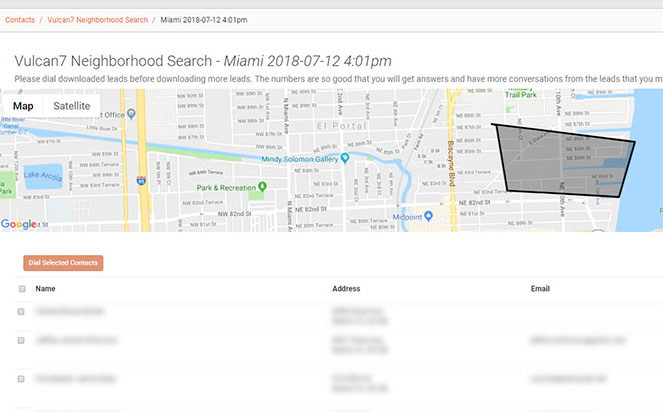Click the NW 82nd St label
663x412 pixels.
234,214
